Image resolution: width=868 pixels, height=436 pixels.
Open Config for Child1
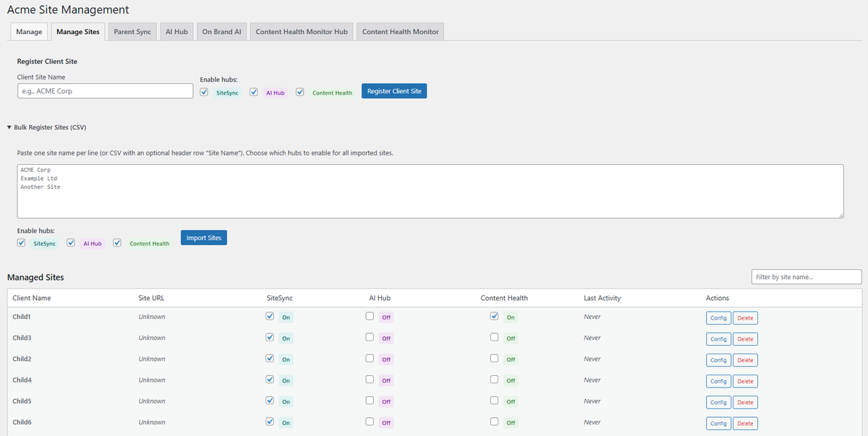(718, 318)
